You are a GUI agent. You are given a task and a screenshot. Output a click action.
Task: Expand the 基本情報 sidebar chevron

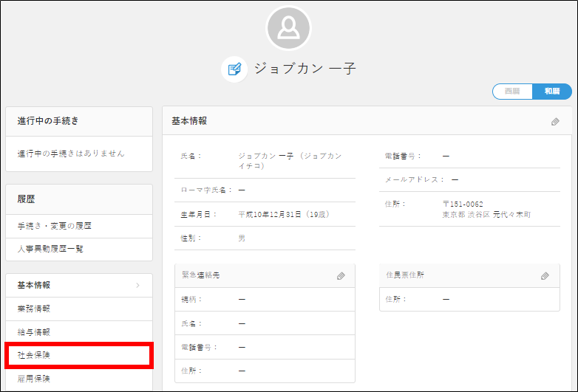[x=137, y=285]
